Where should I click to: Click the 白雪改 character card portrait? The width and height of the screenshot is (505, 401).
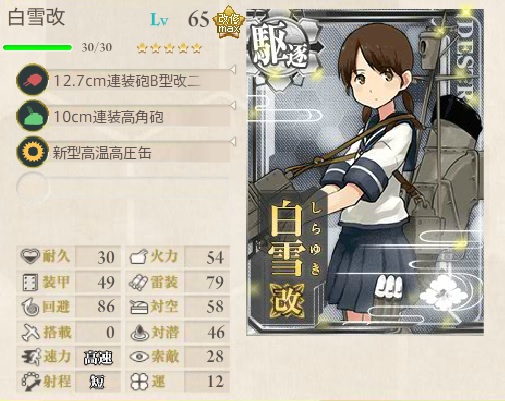tap(365, 172)
